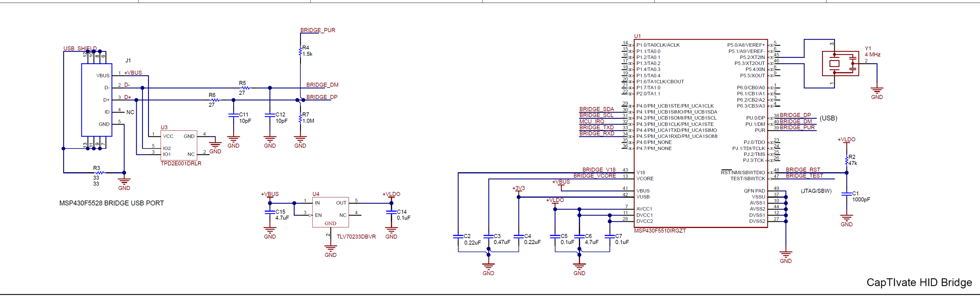Click the BRIDGE_TXD net label

click(597, 127)
